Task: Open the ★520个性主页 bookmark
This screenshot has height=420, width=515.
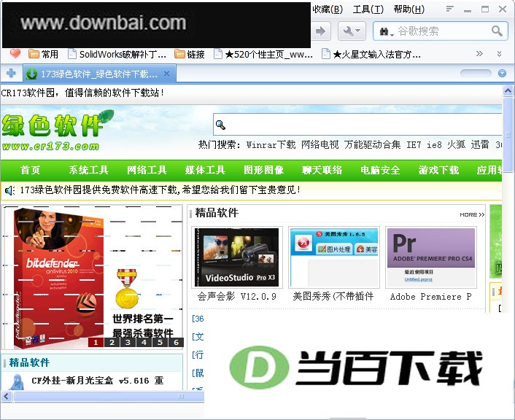Action: [263, 54]
